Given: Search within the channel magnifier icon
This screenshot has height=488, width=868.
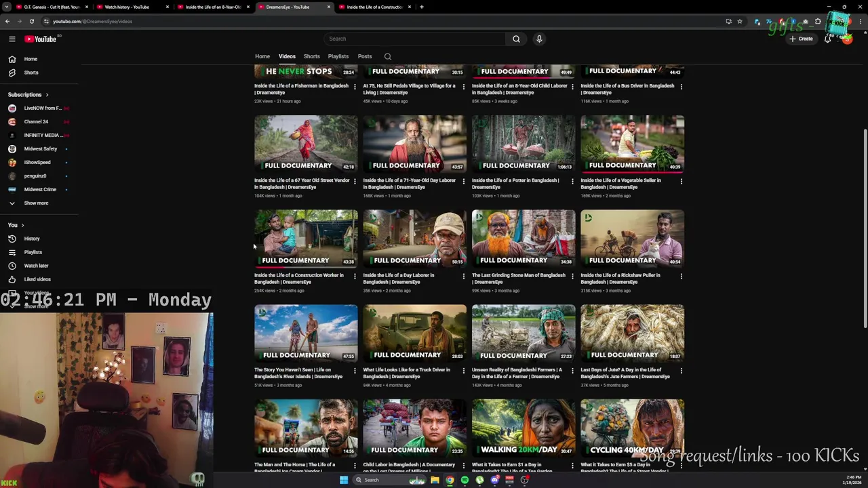Looking at the screenshot, I should point(388,56).
